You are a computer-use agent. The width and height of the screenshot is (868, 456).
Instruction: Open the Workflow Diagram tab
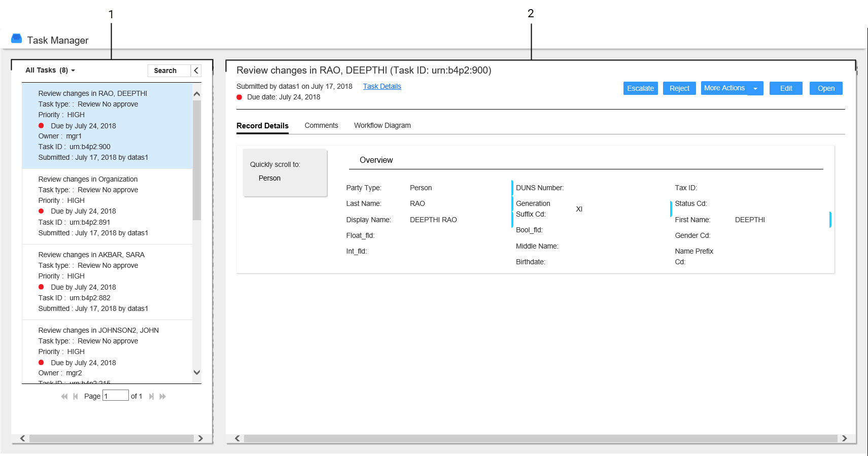pos(383,125)
